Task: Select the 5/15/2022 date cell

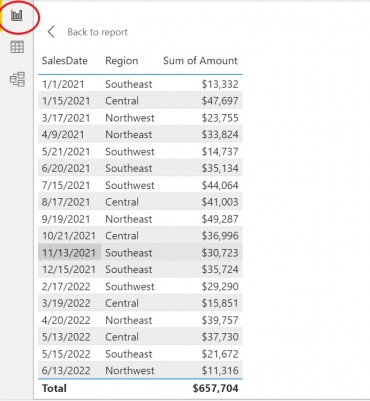Action: [x=66, y=354]
